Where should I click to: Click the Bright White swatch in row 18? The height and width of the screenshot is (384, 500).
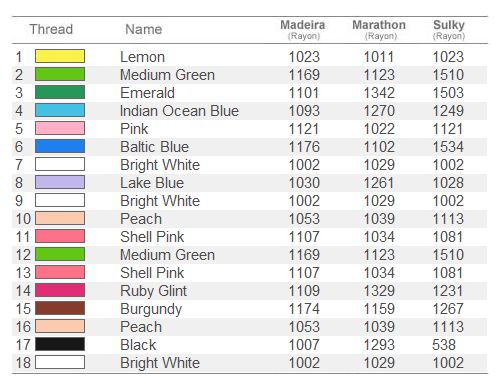pos(60,362)
